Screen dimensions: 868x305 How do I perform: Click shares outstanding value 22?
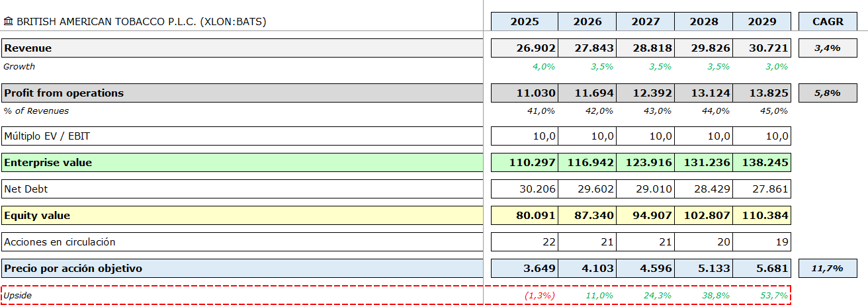point(525,242)
